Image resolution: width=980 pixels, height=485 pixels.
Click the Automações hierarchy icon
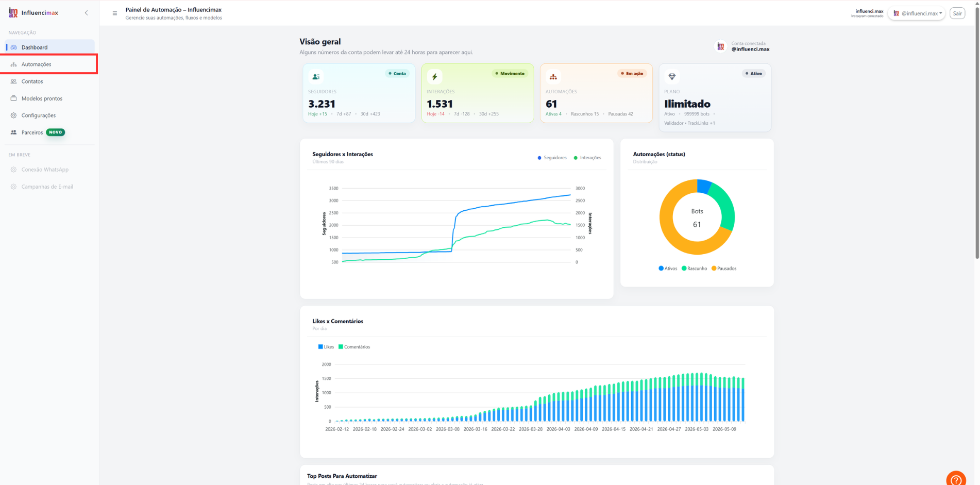(x=14, y=64)
